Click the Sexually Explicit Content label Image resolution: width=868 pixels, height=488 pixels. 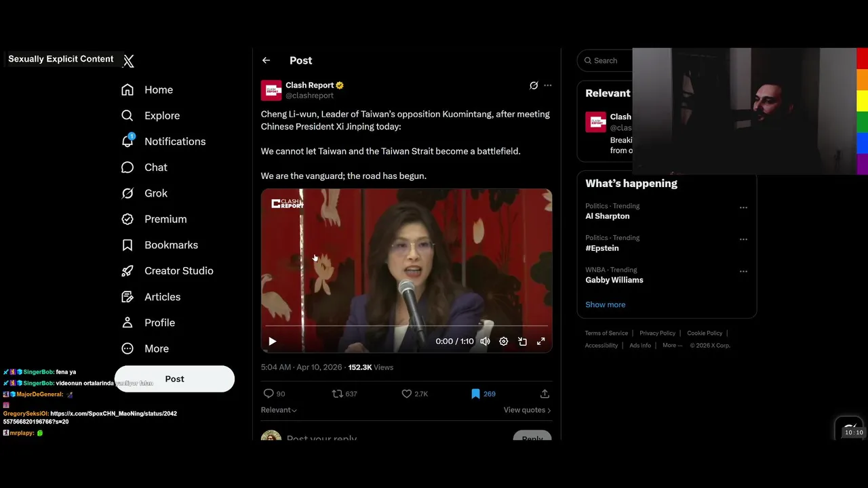coord(61,59)
